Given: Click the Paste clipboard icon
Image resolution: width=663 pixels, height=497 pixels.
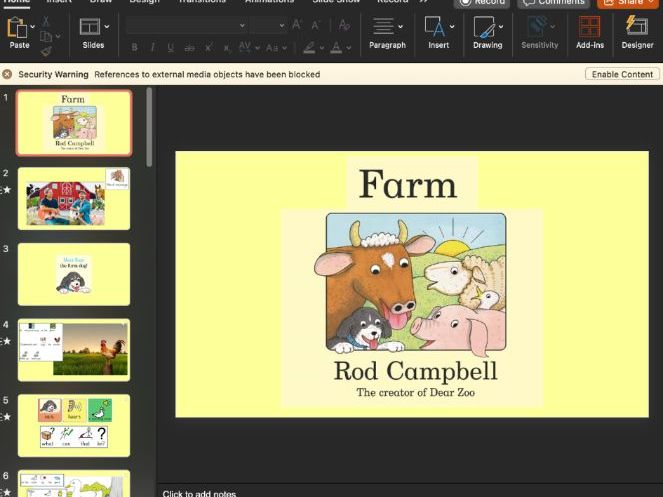Looking at the screenshot, I should tap(17, 27).
